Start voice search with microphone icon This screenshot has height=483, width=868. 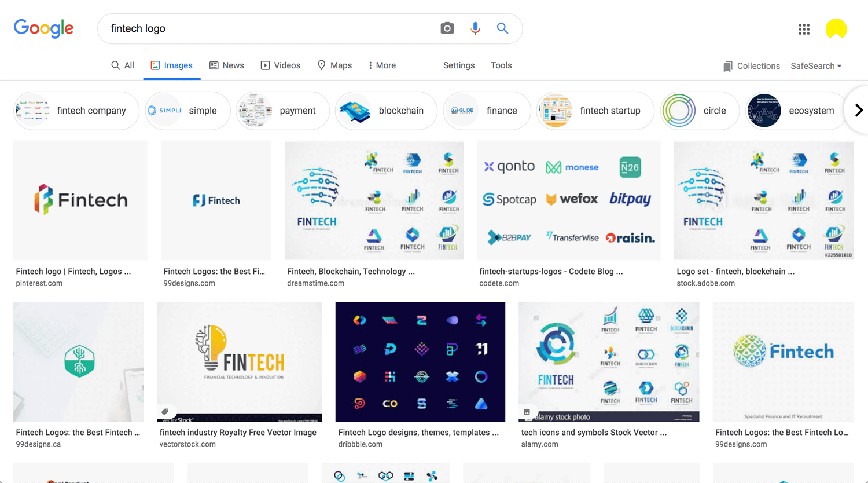(475, 28)
